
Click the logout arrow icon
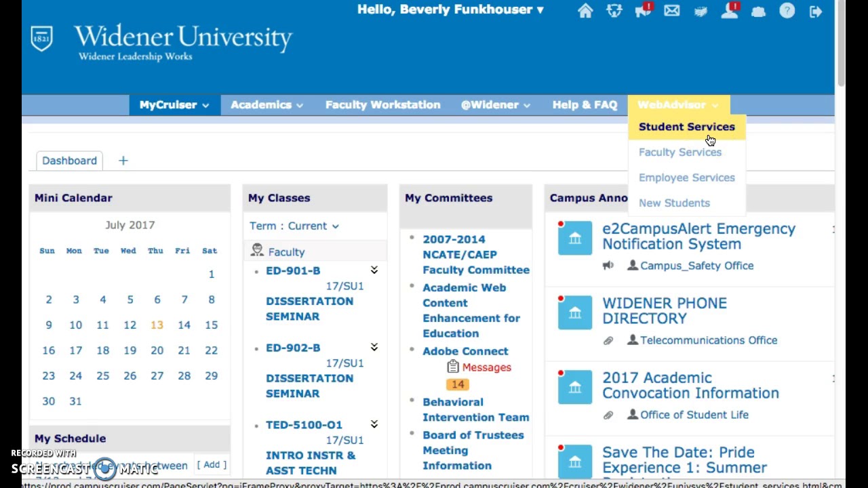(x=816, y=11)
